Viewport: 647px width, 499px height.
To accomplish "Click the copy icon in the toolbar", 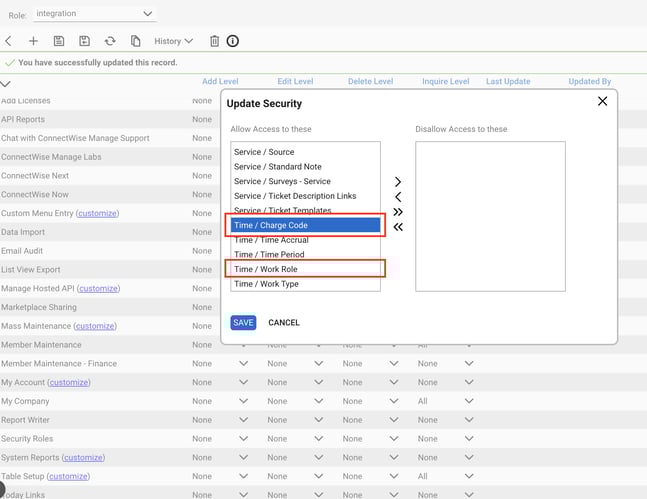I will (x=136, y=41).
